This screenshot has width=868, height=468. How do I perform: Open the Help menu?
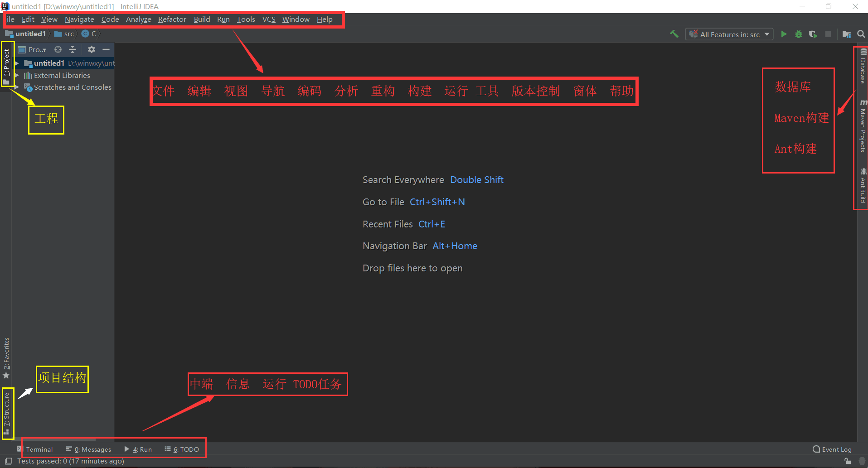tap(325, 19)
